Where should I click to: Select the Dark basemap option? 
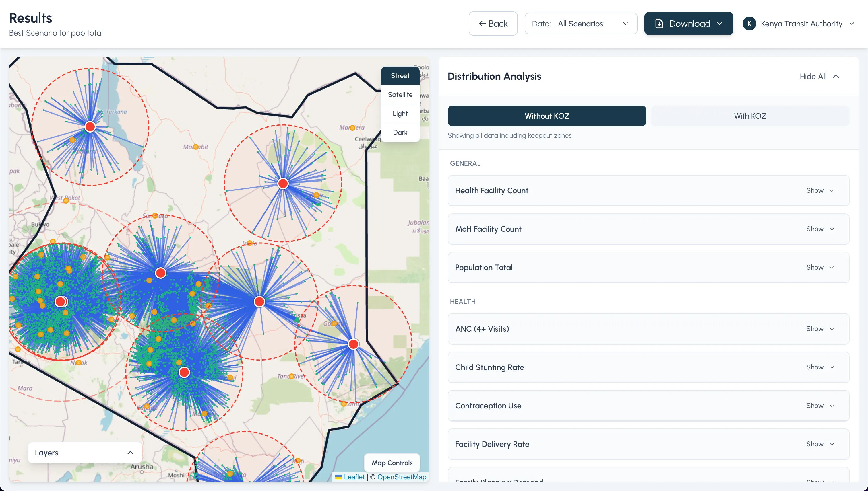coord(400,133)
